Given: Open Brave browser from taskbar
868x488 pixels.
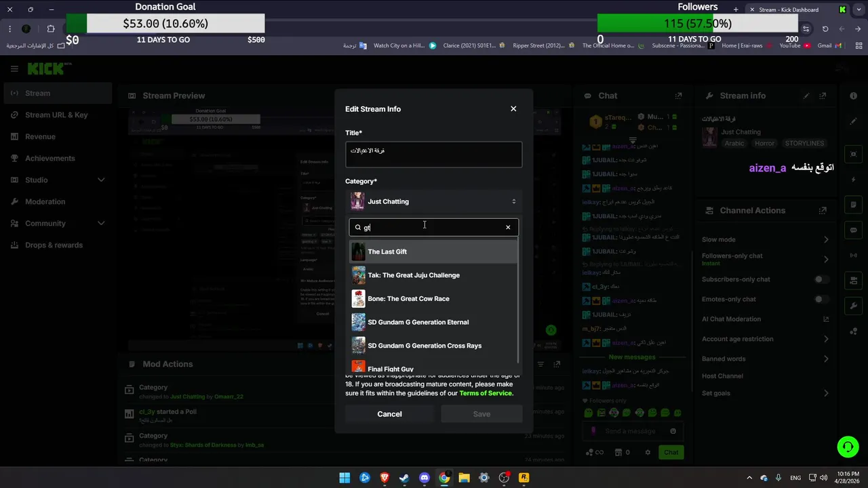Looking at the screenshot, I should (384, 477).
